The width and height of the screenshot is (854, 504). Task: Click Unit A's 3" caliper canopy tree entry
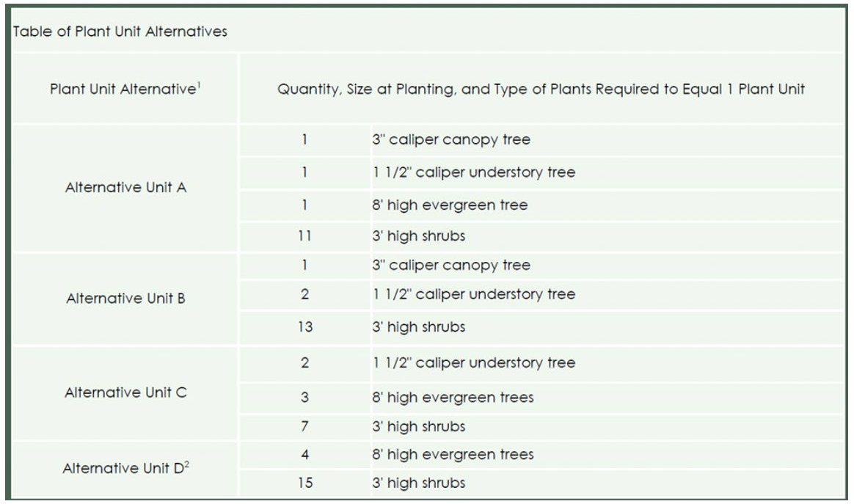click(449, 140)
